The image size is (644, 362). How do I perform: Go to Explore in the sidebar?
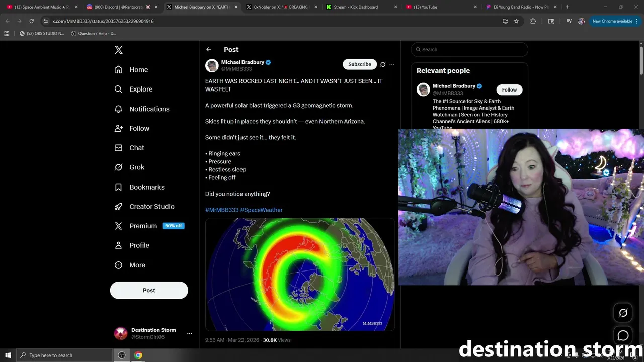pos(133,89)
